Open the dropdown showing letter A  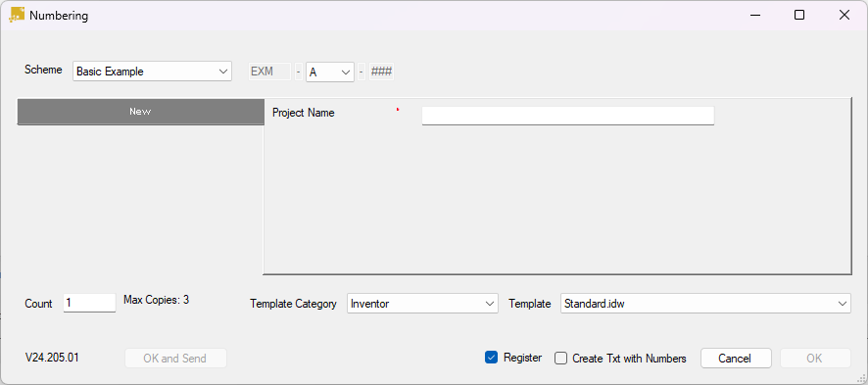coord(330,72)
